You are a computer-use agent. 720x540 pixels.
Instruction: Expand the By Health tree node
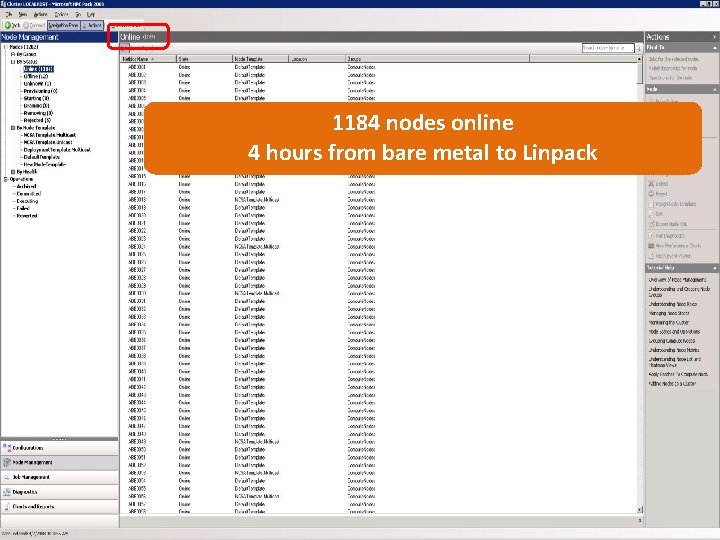(x=13, y=172)
